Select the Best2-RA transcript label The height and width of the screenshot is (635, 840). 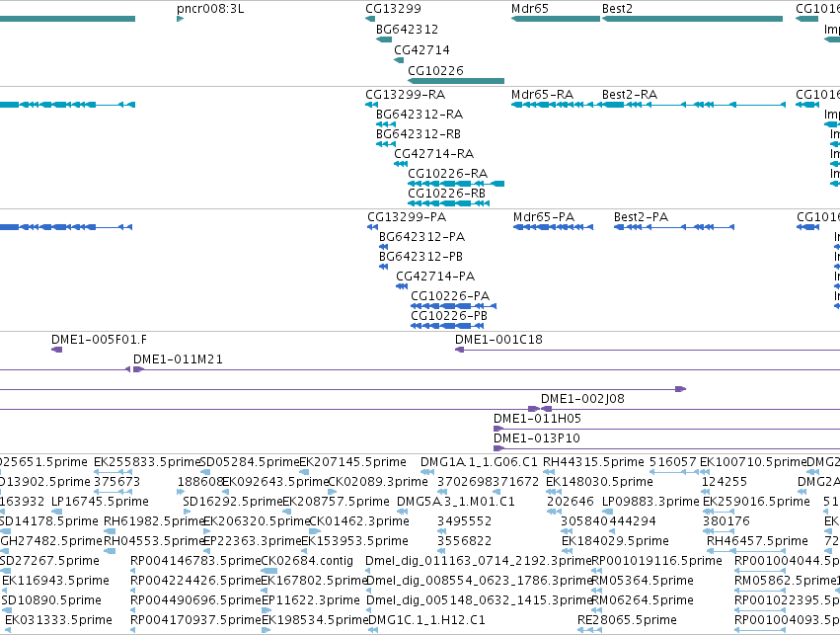tap(630, 95)
